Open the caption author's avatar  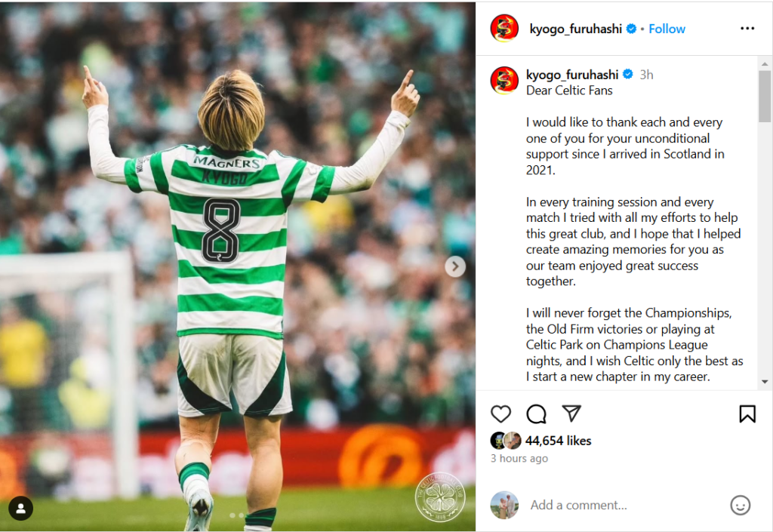click(504, 80)
